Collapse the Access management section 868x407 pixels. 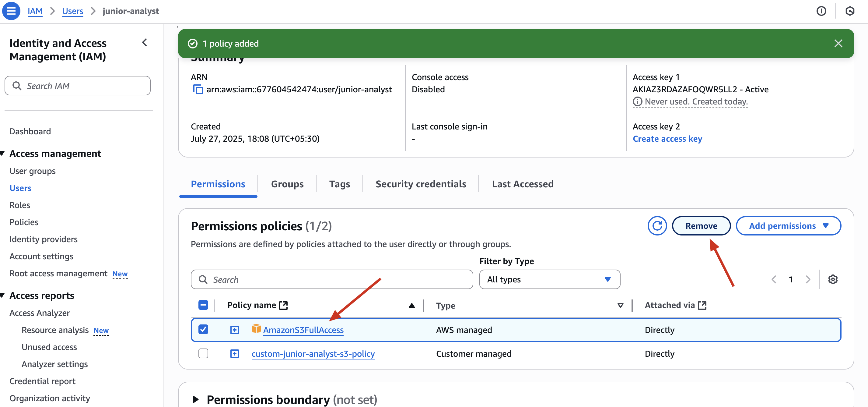2,154
